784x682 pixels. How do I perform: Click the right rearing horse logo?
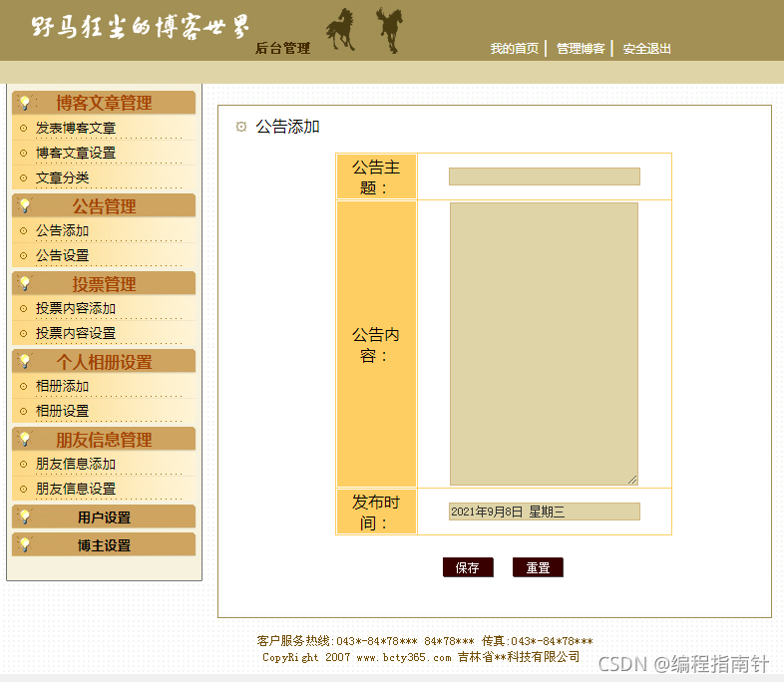coord(389,30)
